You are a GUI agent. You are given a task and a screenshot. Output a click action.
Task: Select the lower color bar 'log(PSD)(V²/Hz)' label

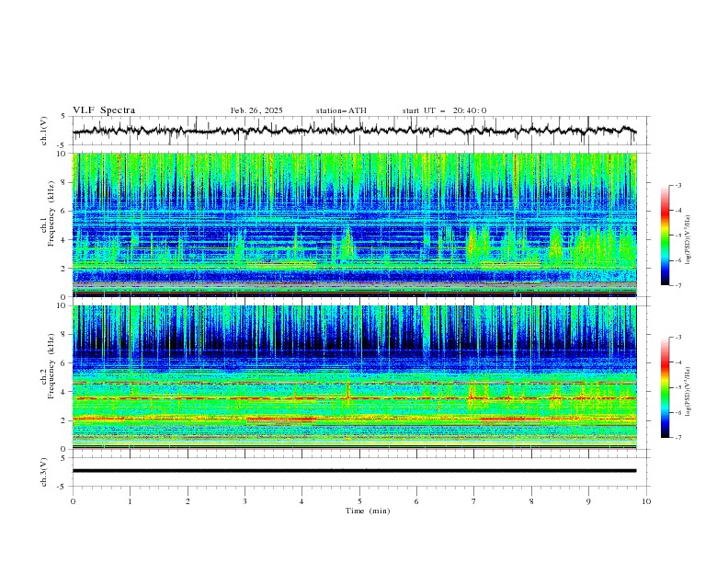[x=688, y=392]
